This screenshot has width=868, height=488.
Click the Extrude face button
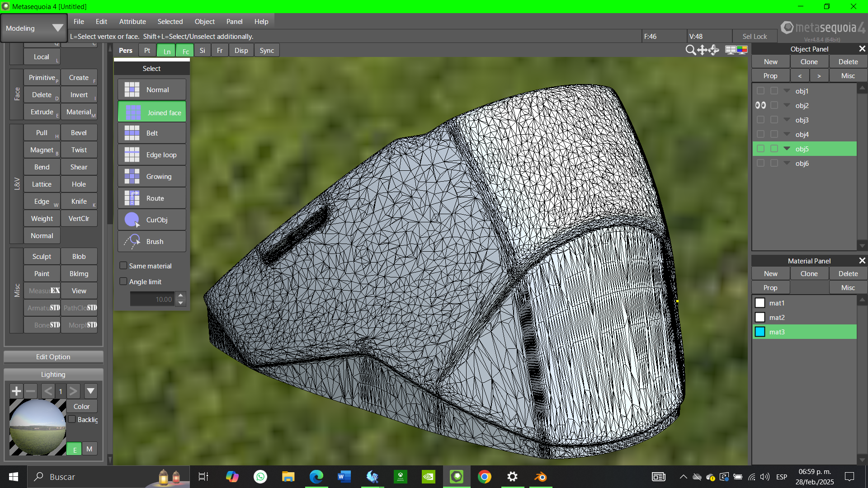(x=42, y=112)
